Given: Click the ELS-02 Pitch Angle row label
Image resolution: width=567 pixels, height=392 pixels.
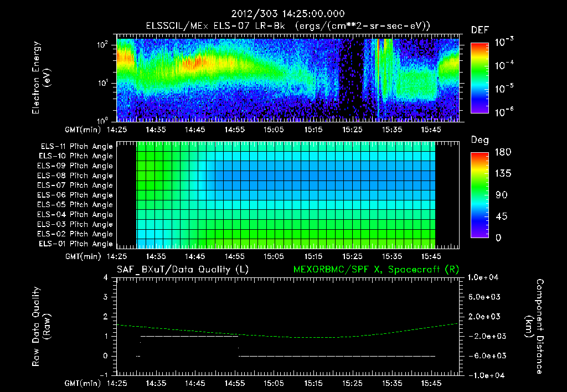Looking at the screenshot, I should point(75,234).
